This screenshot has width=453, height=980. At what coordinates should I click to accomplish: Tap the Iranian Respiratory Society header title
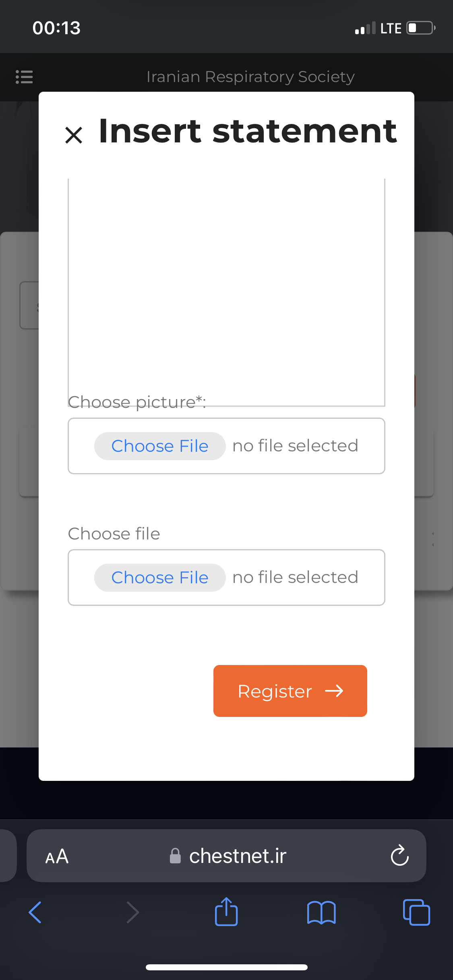click(250, 77)
